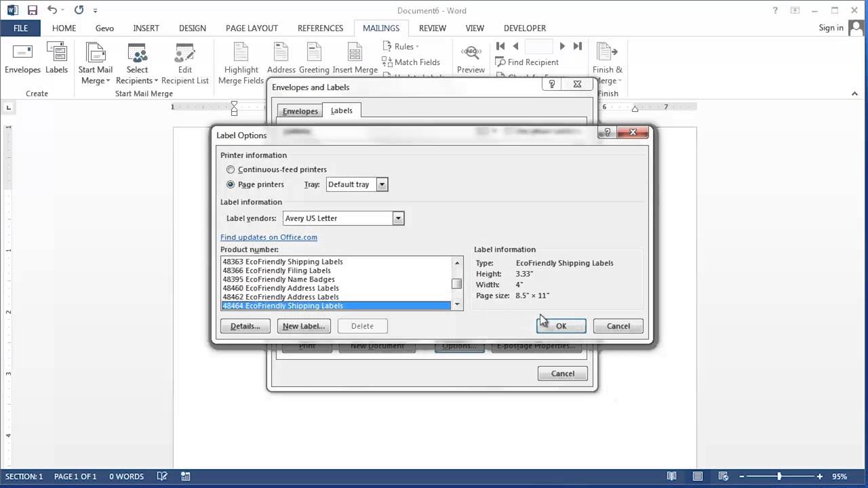The height and width of the screenshot is (488, 868).
Task: Repeat the last action in the quick access toolbar
Action: (x=79, y=10)
